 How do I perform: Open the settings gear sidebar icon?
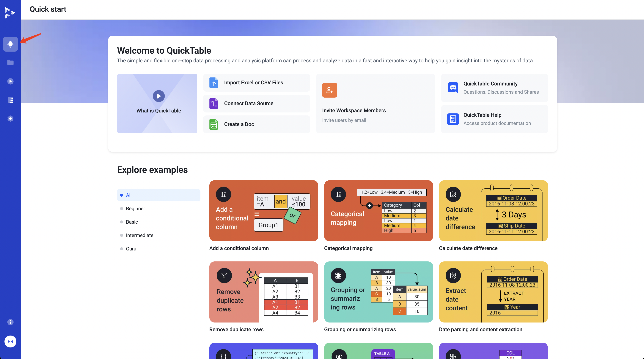click(x=10, y=119)
